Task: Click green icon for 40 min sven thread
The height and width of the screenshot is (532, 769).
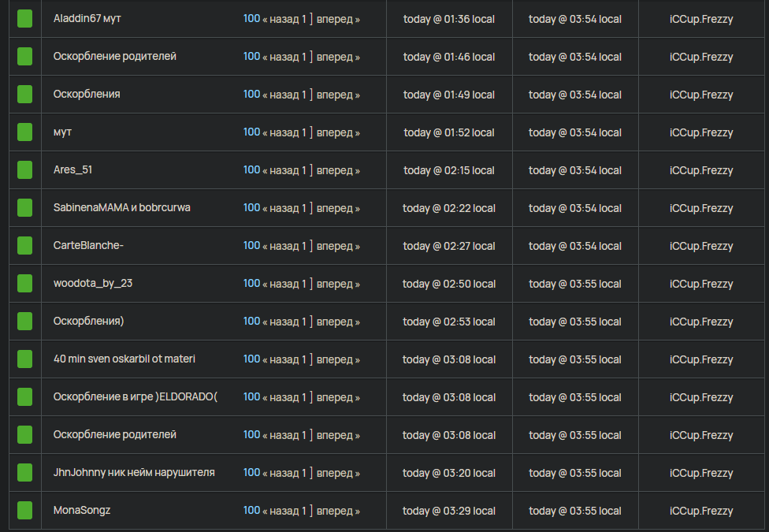Action: [24, 359]
